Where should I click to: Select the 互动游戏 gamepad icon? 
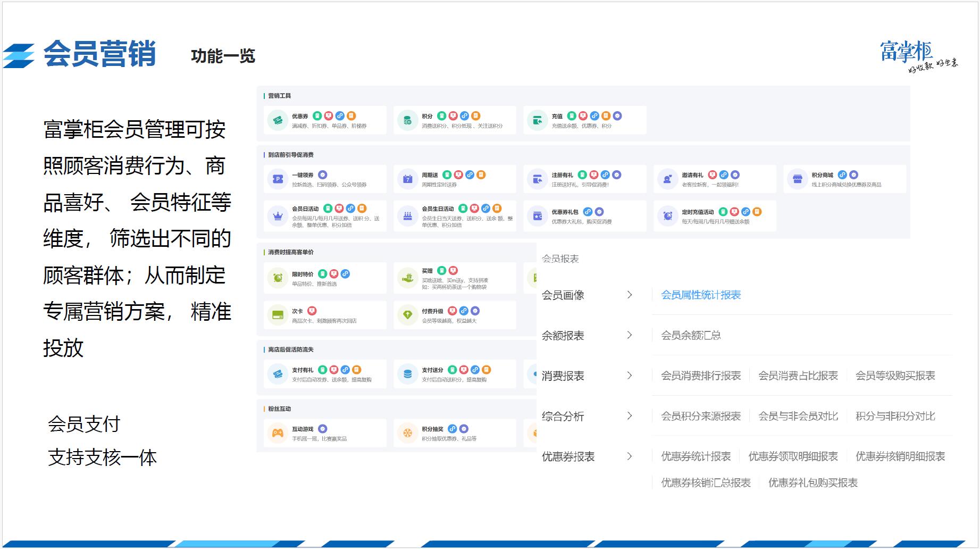pyautogui.click(x=278, y=433)
